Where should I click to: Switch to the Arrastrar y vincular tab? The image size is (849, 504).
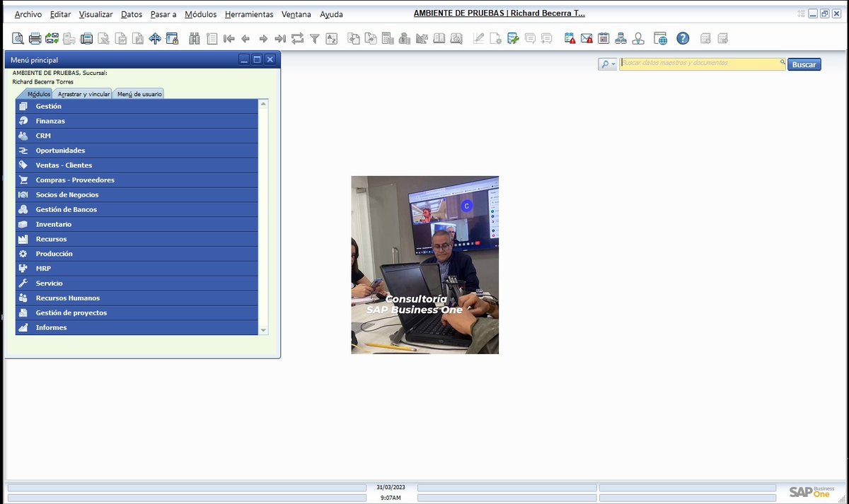pyautogui.click(x=83, y=94)
